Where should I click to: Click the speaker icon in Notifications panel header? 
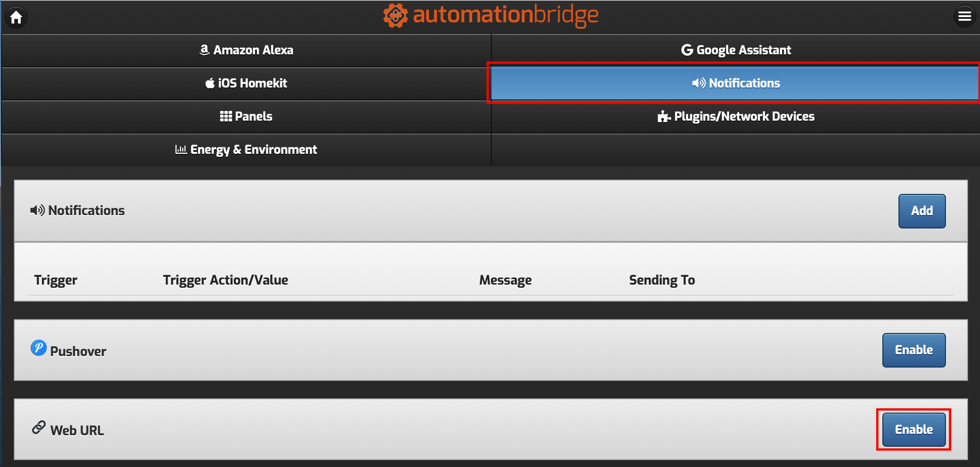coord(37,210)
